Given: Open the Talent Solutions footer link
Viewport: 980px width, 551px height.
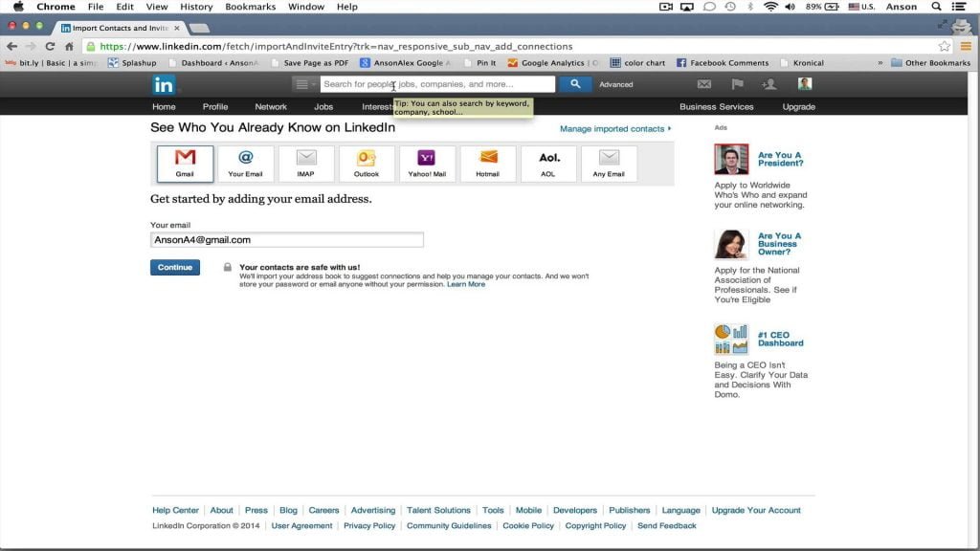Looking at the screenshot, I should [438, 511].
